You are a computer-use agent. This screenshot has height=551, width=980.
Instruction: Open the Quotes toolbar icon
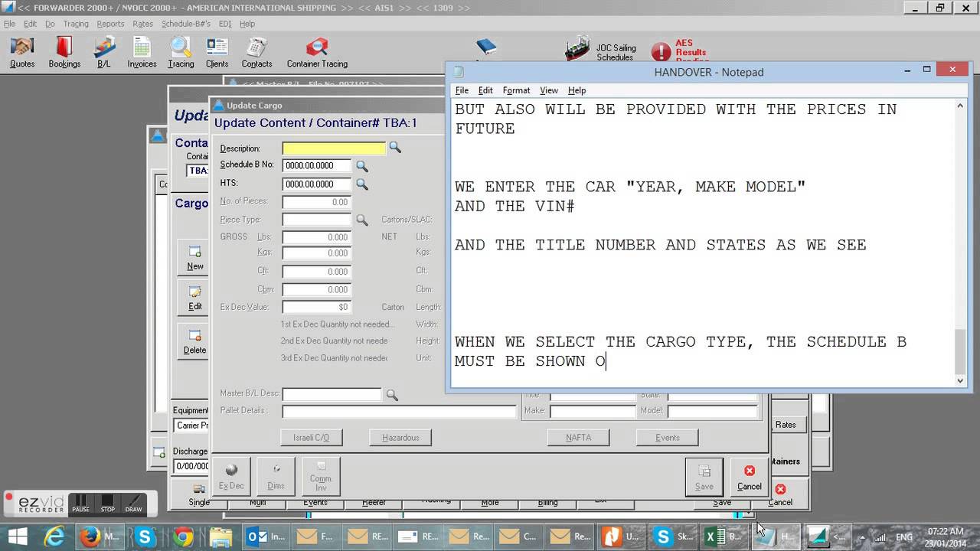point(22,53)
